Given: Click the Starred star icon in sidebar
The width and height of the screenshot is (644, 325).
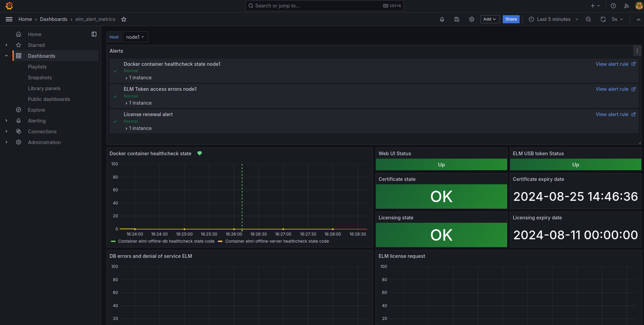Looking at the screenshot, I should [19, 45].
